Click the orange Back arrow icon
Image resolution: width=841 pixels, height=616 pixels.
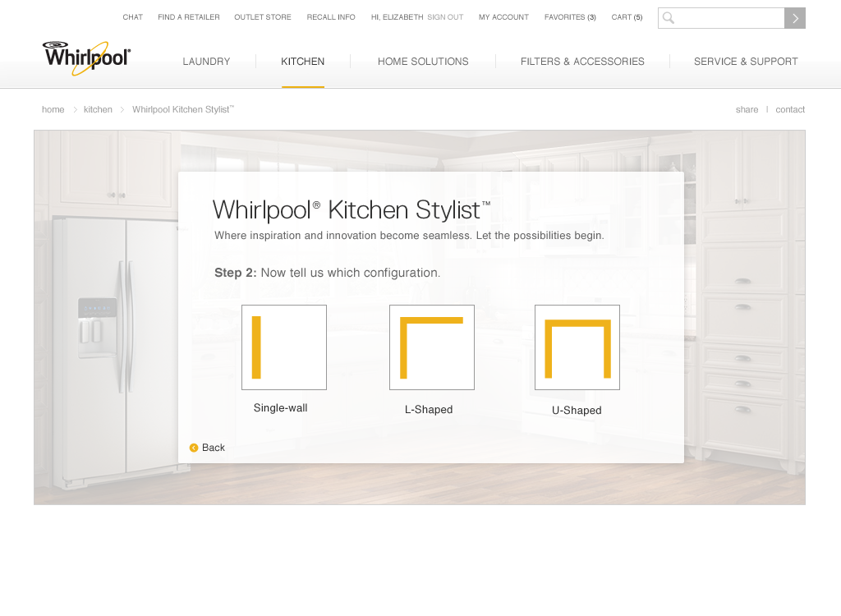194,448
